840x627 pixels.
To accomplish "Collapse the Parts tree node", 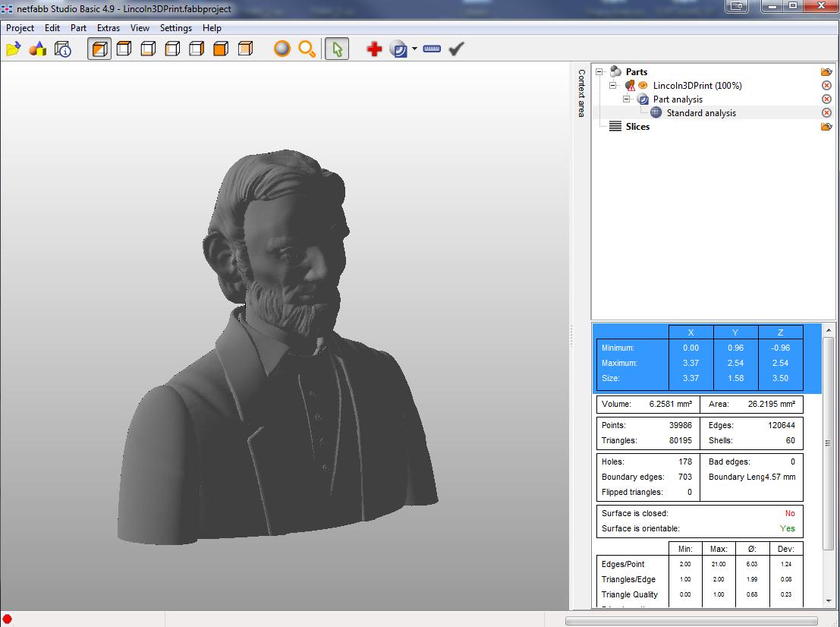I will pyautogui.click(x=599, y=72).
